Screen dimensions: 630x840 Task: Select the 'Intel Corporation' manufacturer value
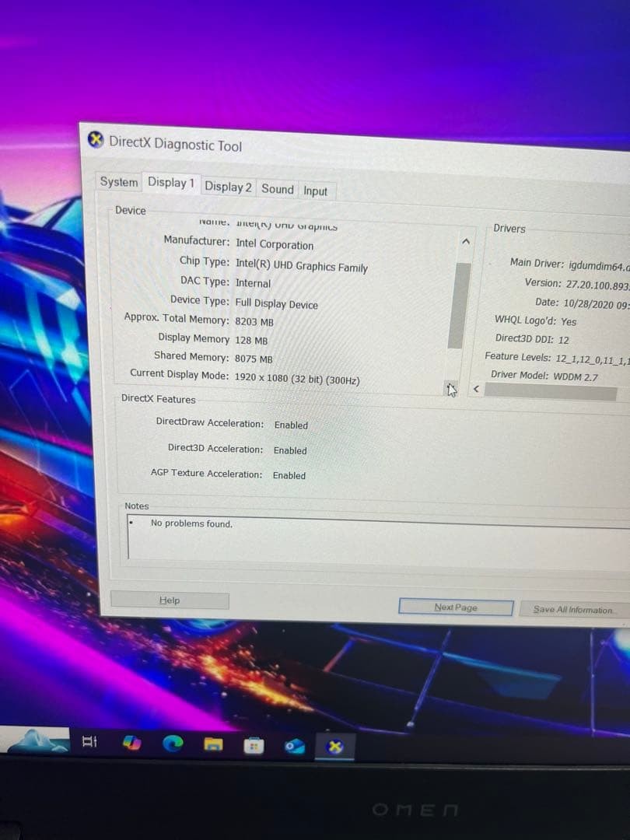click(275, 244)
